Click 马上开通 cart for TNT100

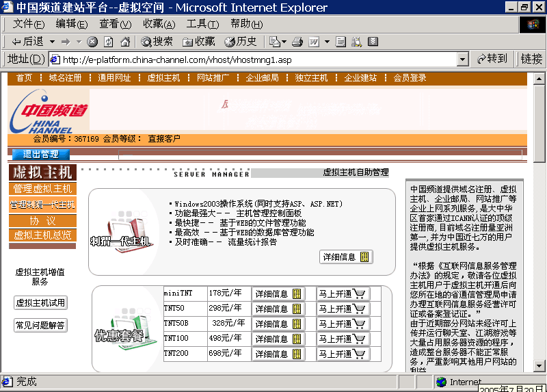[343, 339]
